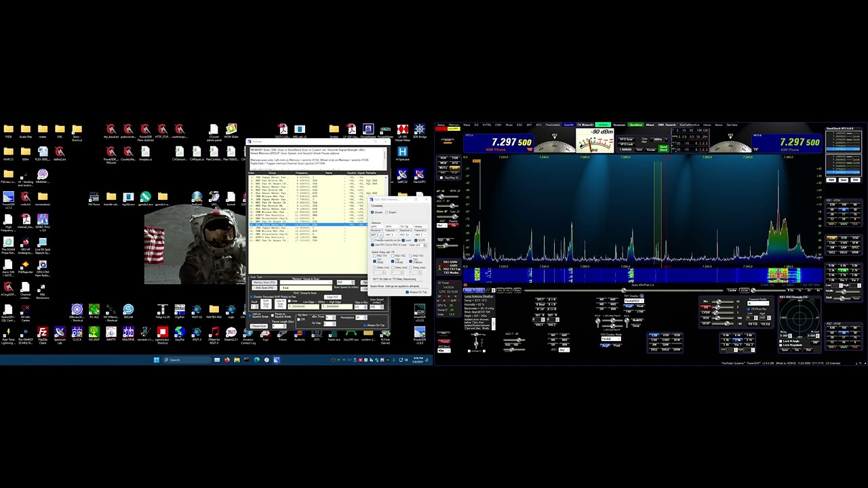Open the Memory menu in PowerSDR

(454, 125)
